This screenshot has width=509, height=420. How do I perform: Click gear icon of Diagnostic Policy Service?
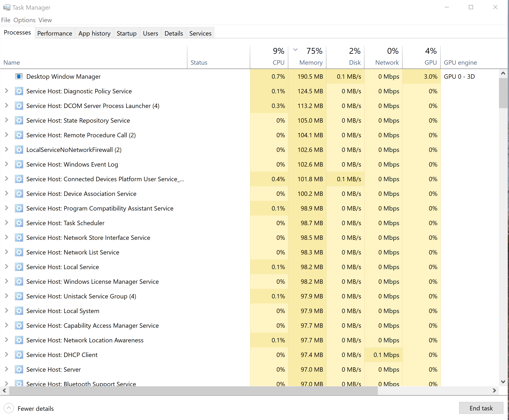point(19,91)
